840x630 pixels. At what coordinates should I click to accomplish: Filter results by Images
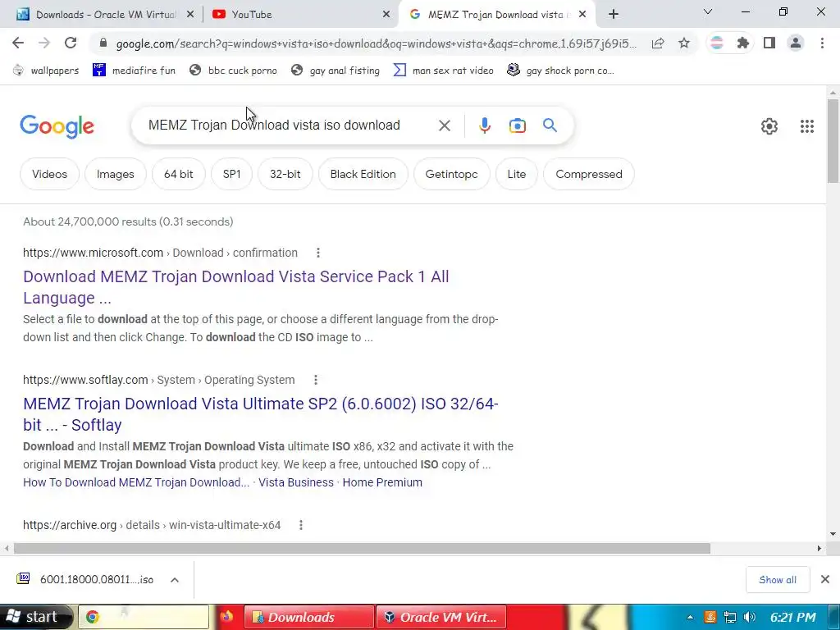click(115, 174)
